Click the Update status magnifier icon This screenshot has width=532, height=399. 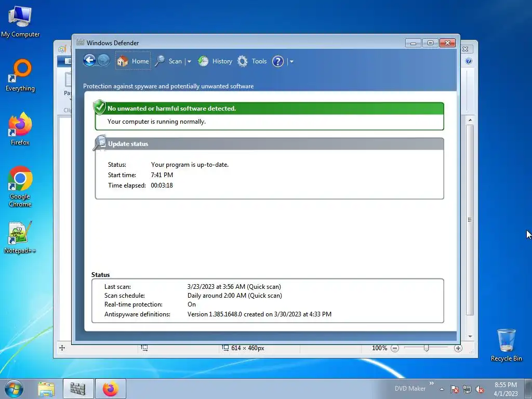100,142
